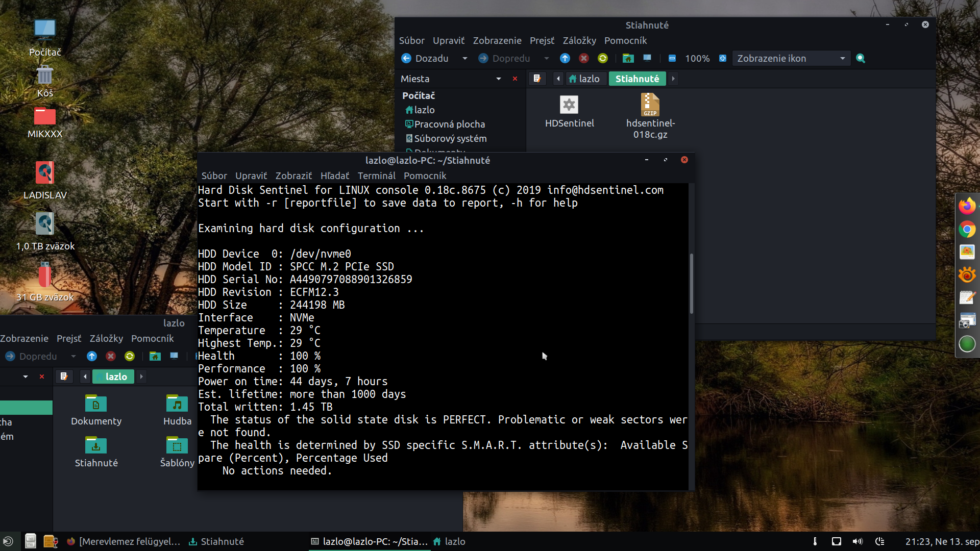Image resolution: width=980 pixels, height=551 pixels.
Task: Click the computer icon in Stiahnuté toolbar
Action: pos(647,58)
